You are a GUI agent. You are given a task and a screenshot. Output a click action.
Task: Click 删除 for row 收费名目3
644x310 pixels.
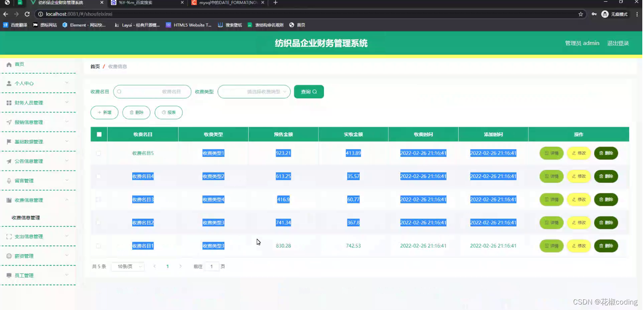[x=606, y=199]
